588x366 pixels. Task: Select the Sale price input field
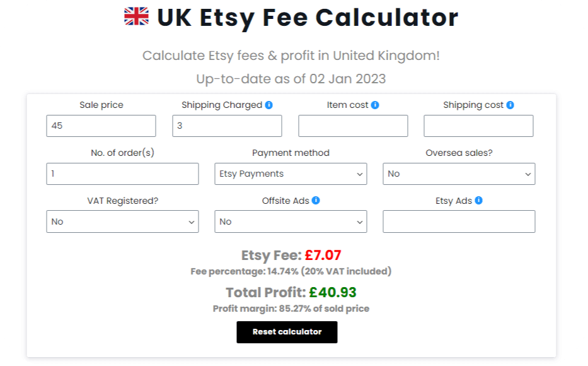[x=101, y=126]
